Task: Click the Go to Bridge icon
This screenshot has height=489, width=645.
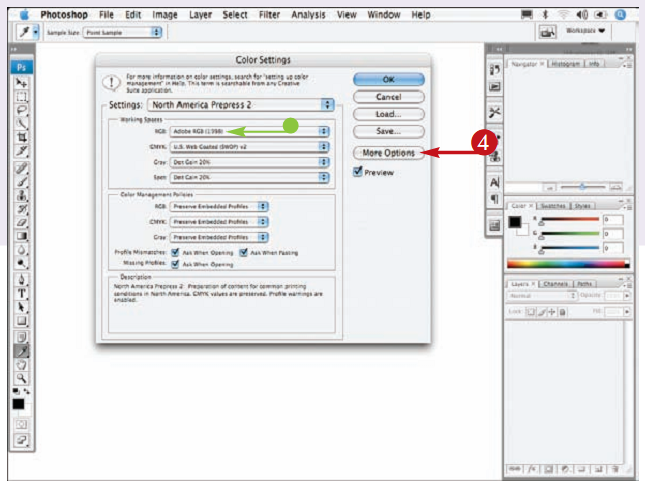Action: [548, 32]
